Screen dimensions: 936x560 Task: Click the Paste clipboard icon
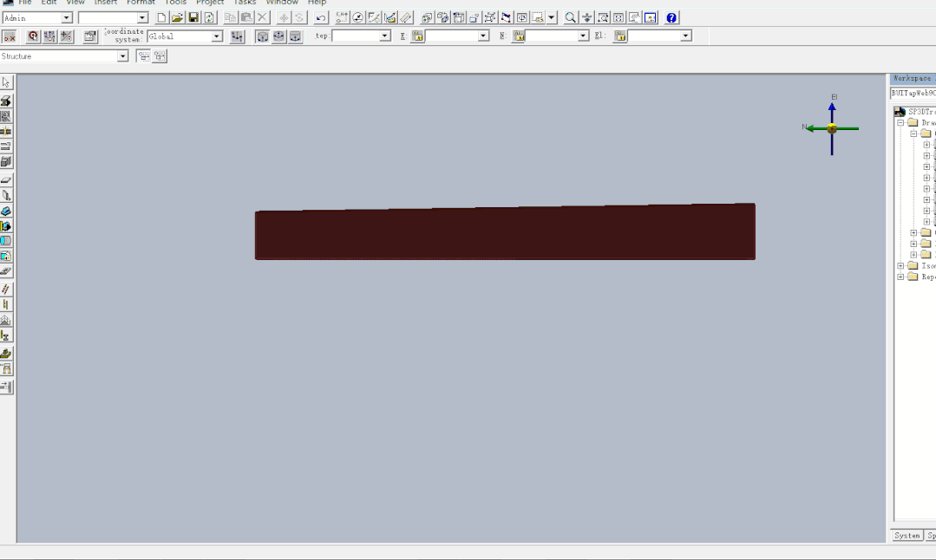[246, 18]
